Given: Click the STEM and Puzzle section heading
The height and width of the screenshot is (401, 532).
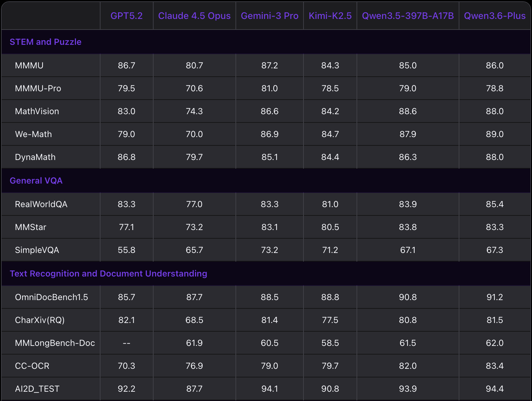Looking at the screenshot, I should [x=45, y=42].
